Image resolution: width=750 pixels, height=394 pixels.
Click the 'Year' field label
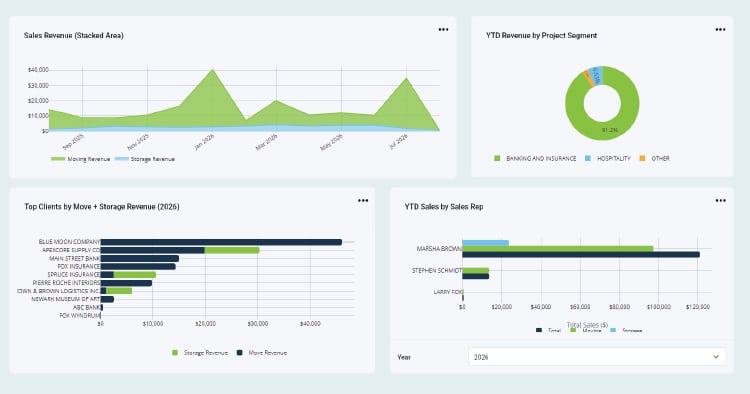point(404,357)
